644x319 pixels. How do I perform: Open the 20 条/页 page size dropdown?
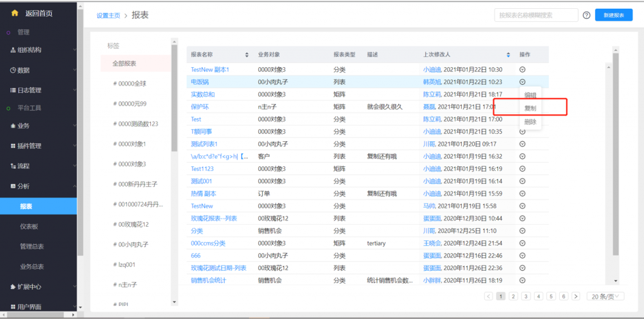[x=605, y=296]
